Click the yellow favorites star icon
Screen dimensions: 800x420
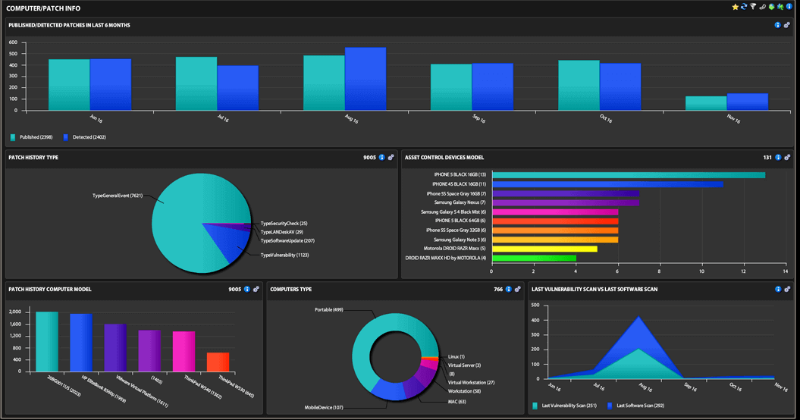tap(735, 7)
